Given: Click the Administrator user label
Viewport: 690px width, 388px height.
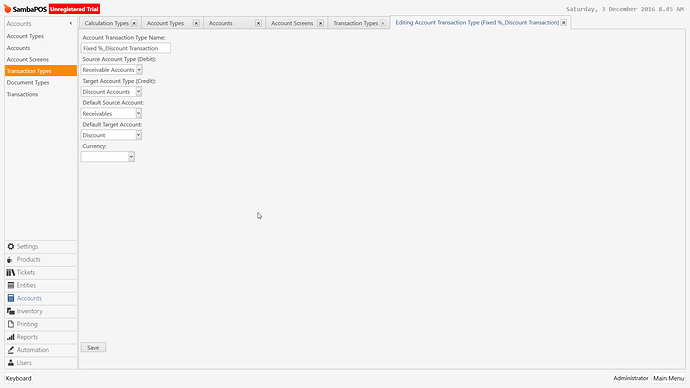Looking at the screenshot, I should (631, 378).
